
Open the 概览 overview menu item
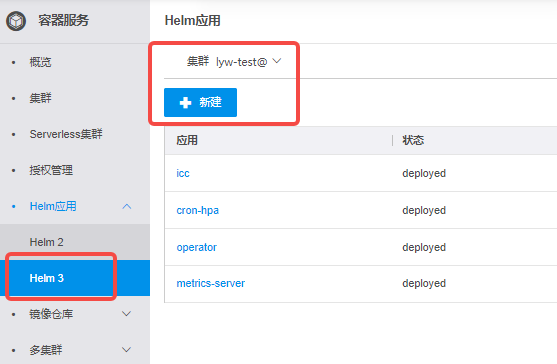[40, 62]
